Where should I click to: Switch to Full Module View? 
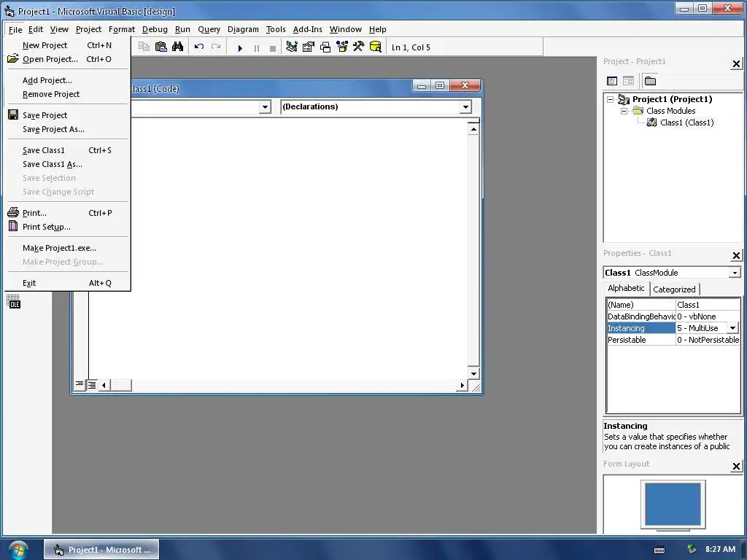pyautogui.click(x=91, y=384)
